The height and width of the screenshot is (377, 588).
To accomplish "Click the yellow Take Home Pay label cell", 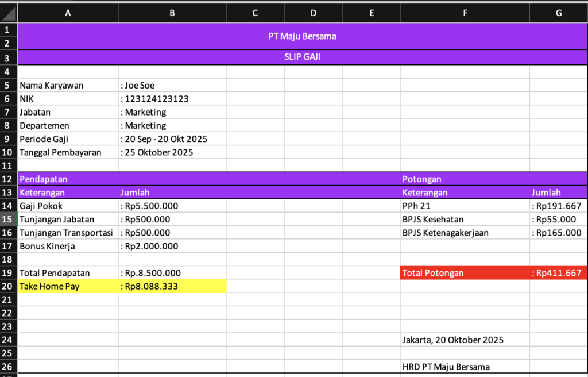I will (x=68, y=286).
